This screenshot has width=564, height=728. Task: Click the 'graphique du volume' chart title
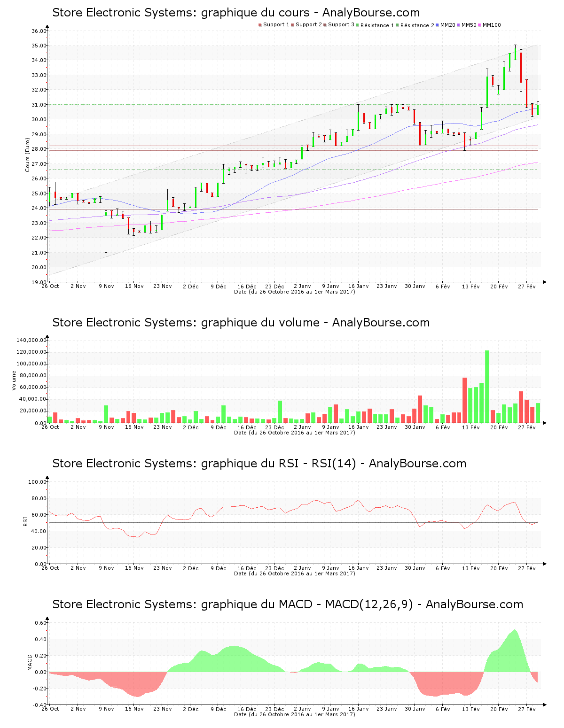click(x=241, y=323)
